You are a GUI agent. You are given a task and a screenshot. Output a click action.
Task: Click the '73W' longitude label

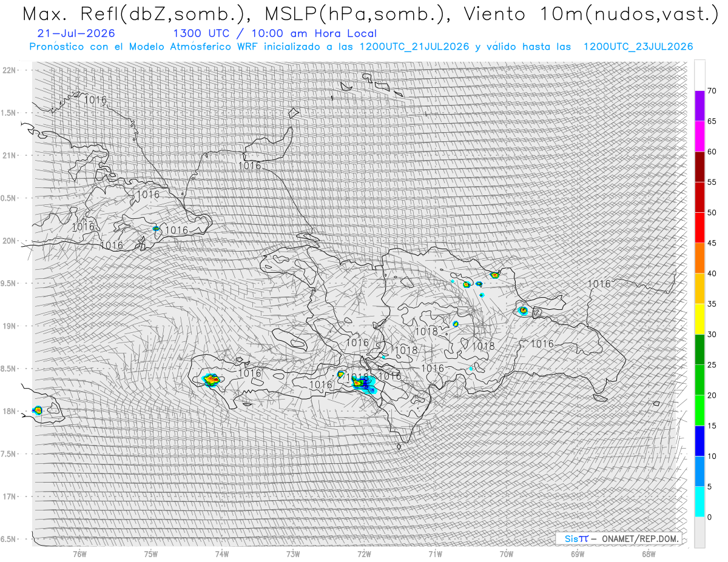(293, 554)
